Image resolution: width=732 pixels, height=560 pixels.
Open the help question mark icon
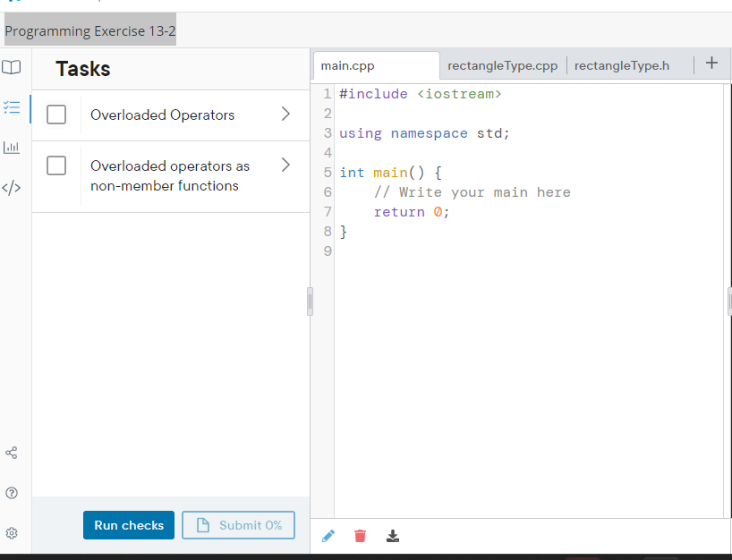(12, 493)
